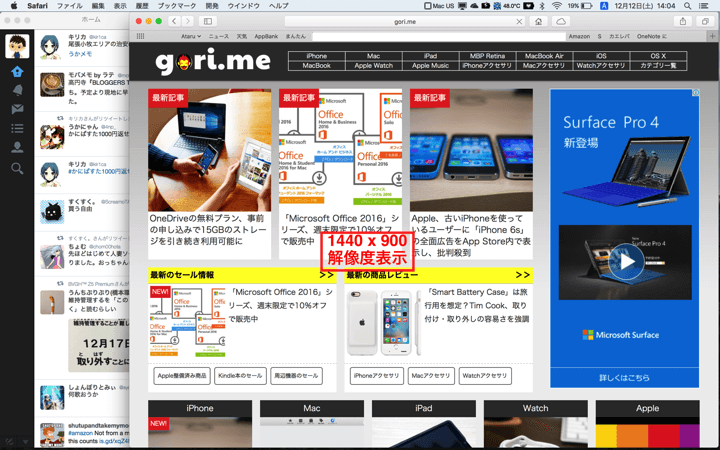Click the date and time in the menu bar

pyautogui.click(x=645, y=6)
